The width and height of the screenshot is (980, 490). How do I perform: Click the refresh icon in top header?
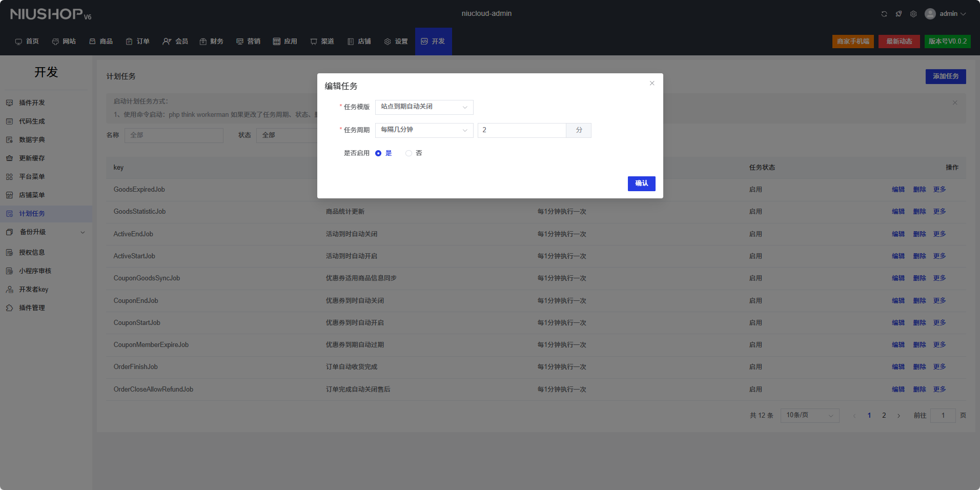point(884,14)
